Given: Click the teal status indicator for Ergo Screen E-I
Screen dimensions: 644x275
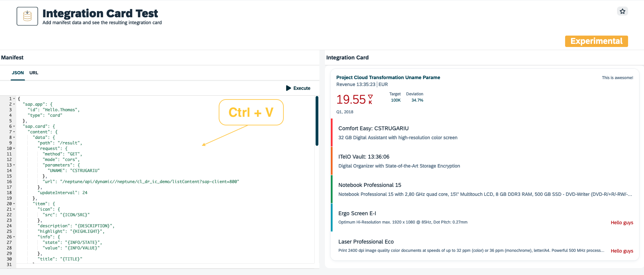Looking at the screenshot, I should pos(332,217).
